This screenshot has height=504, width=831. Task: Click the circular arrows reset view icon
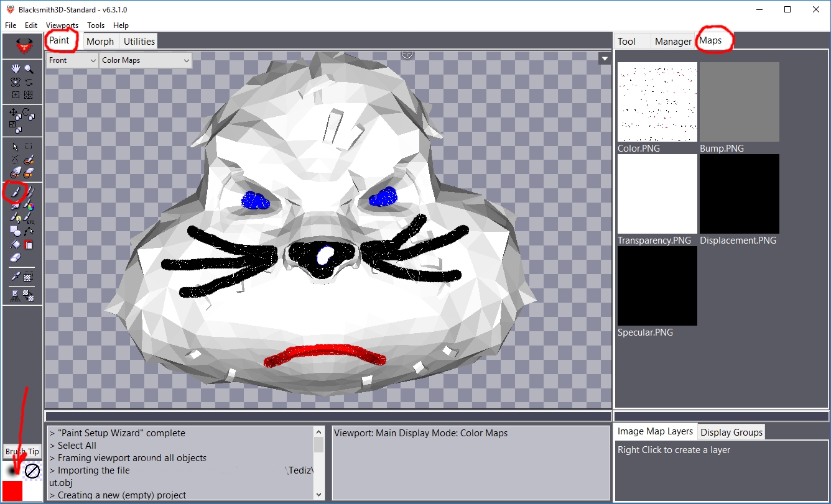coord(29,82)
